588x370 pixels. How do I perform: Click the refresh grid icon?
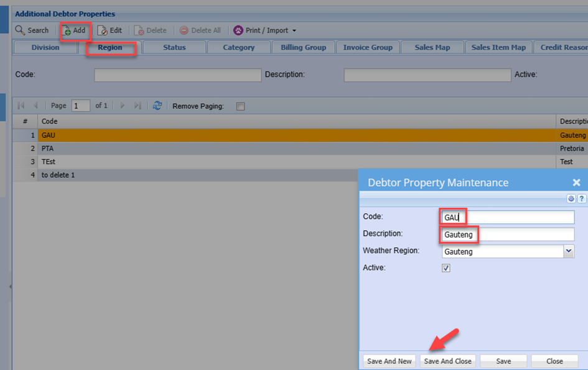(x=157, y=106)
